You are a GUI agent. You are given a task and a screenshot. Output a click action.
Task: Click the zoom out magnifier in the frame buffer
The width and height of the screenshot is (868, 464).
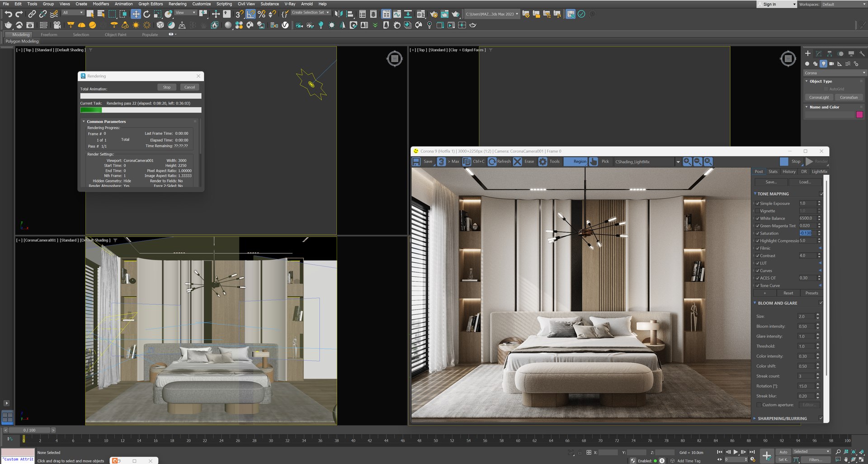[698, 161]
